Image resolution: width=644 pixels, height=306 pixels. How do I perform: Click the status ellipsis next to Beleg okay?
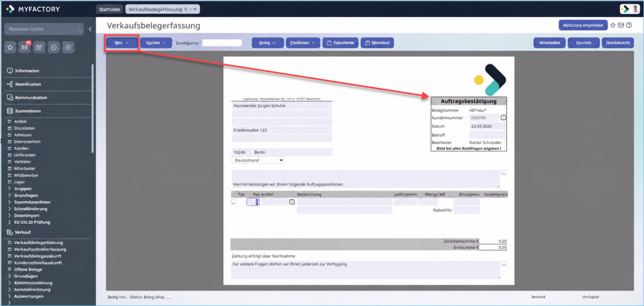(169, 297)
